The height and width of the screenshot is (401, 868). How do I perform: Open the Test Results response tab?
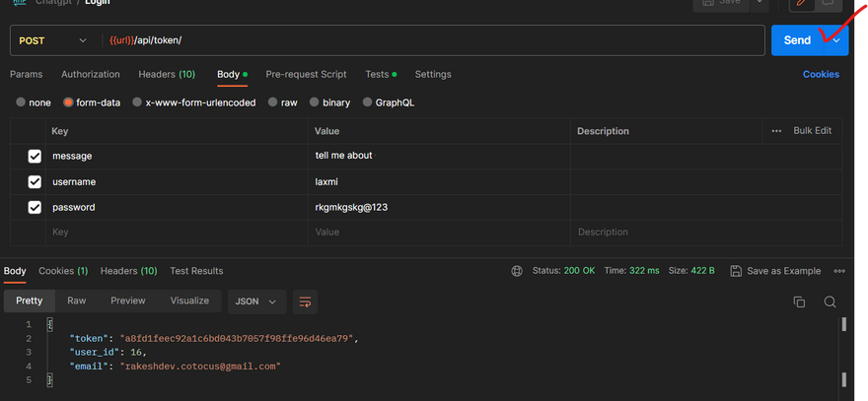point(196,271)
